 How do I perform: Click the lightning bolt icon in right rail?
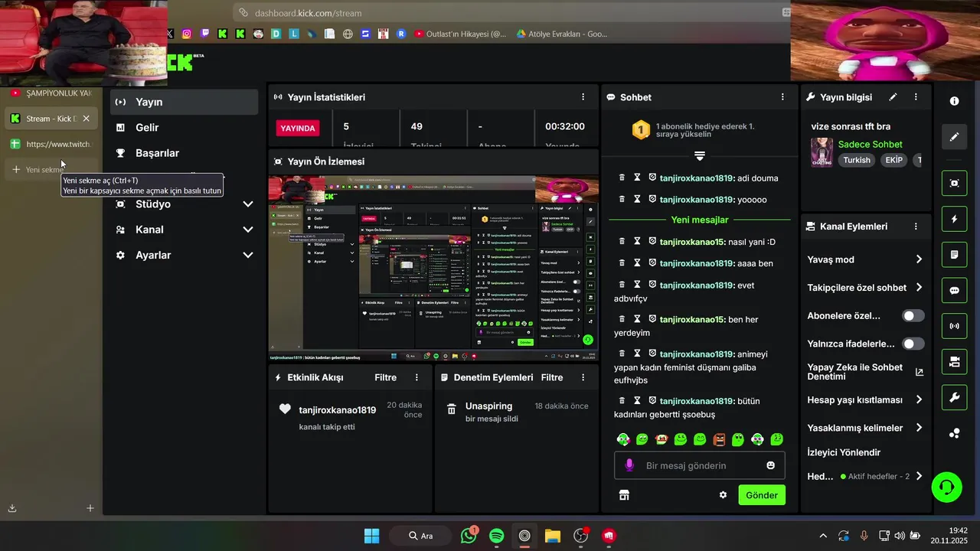(954, 219)
